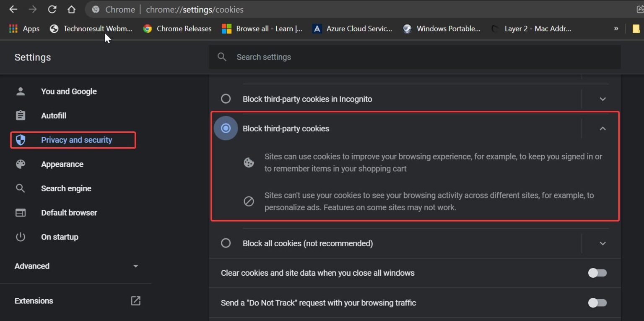This screenshot has width=644, height=321.
Task: Expand Block third-party cookies in Incognito
Action: tap(602, 99)
